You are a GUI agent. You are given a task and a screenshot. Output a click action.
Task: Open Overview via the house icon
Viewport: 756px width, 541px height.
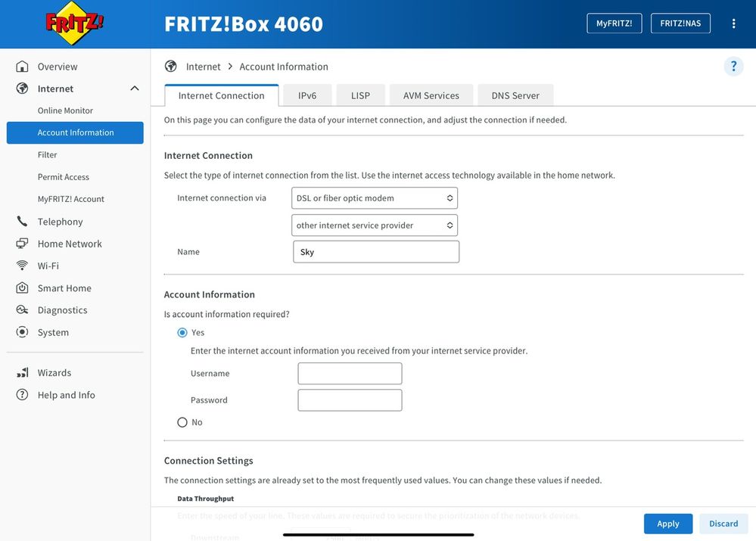pos(22,67)
